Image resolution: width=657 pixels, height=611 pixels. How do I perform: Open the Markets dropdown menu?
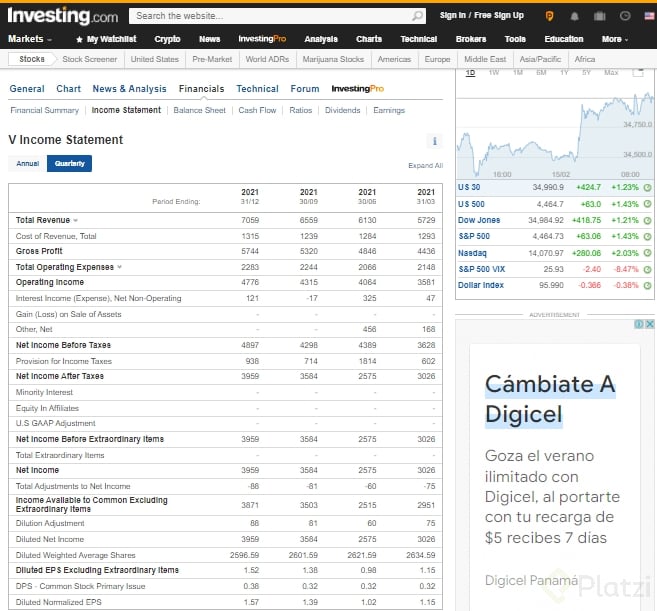coord(29,39)
